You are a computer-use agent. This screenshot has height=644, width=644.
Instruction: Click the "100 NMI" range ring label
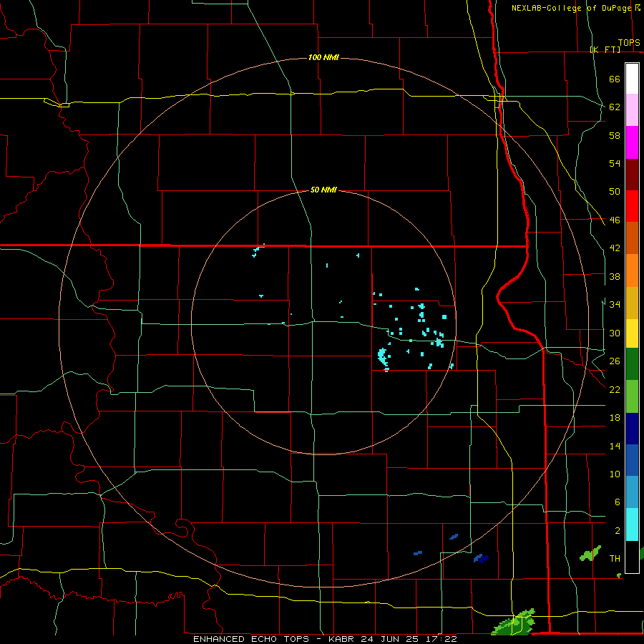point(323,57)
